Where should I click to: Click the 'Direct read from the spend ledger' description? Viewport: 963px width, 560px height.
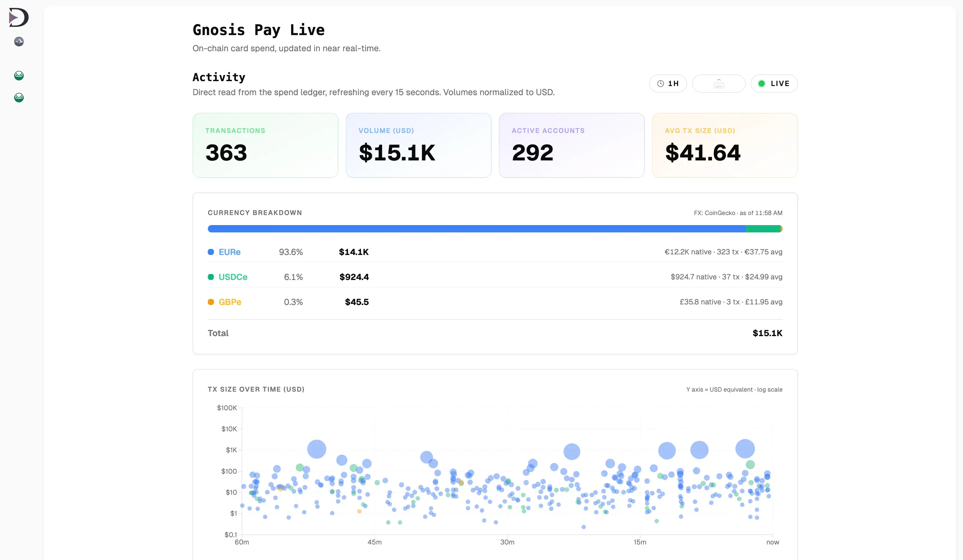point(374,92)
